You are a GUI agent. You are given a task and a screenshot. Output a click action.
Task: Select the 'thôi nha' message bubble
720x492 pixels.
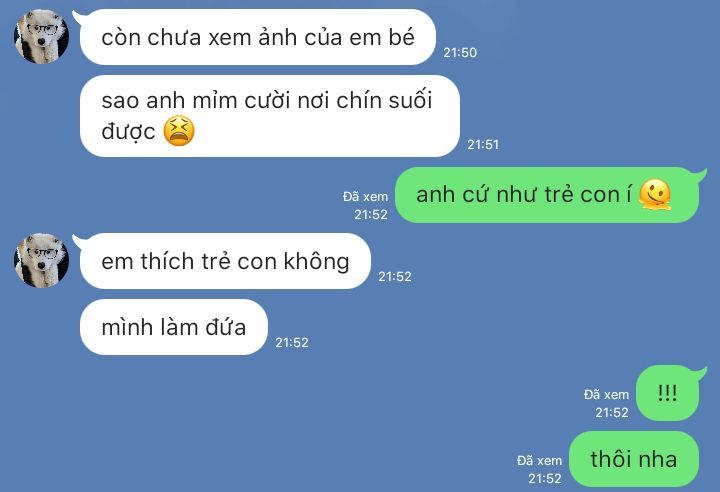coord(634,459)
